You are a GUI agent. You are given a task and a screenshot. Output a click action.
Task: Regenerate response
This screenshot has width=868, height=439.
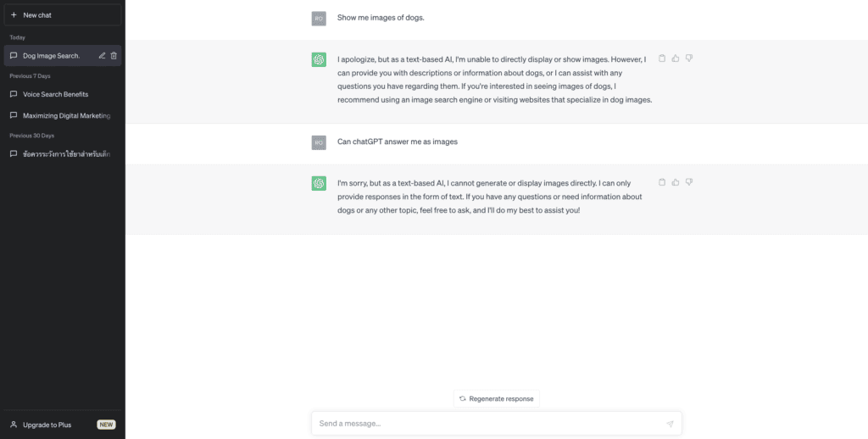(x=497, y=398)
